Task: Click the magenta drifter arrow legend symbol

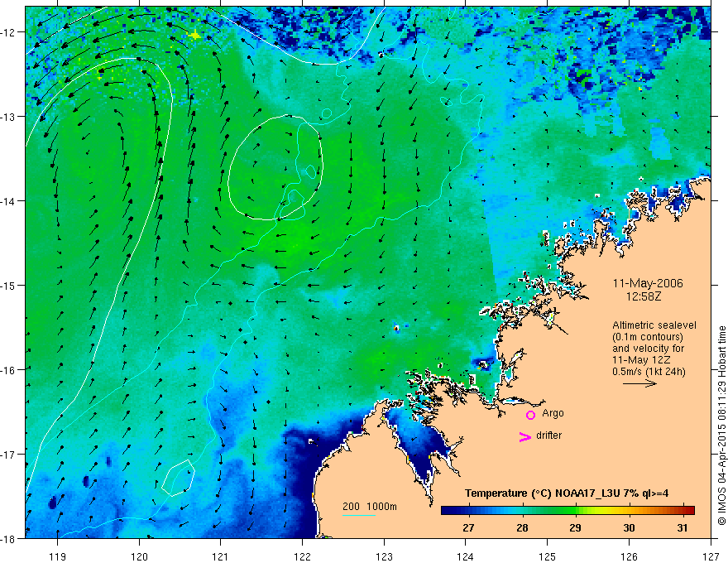Action: (x=524, y=436)
